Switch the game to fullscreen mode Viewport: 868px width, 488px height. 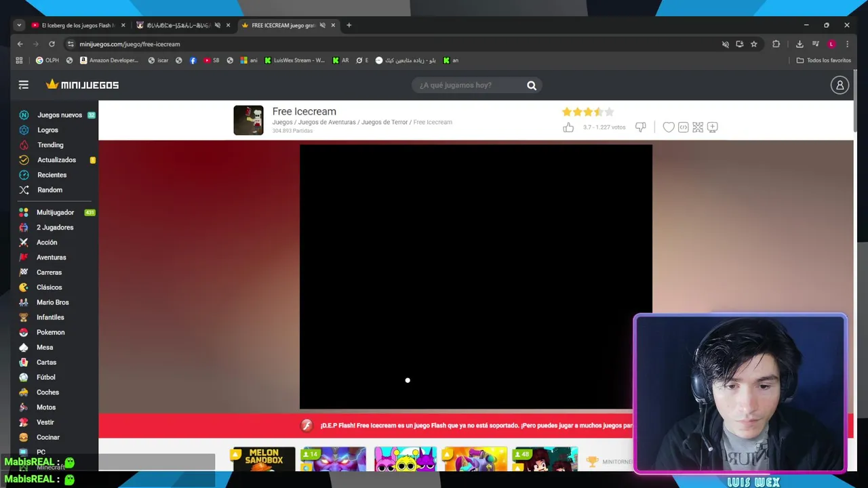click(698, 127)
